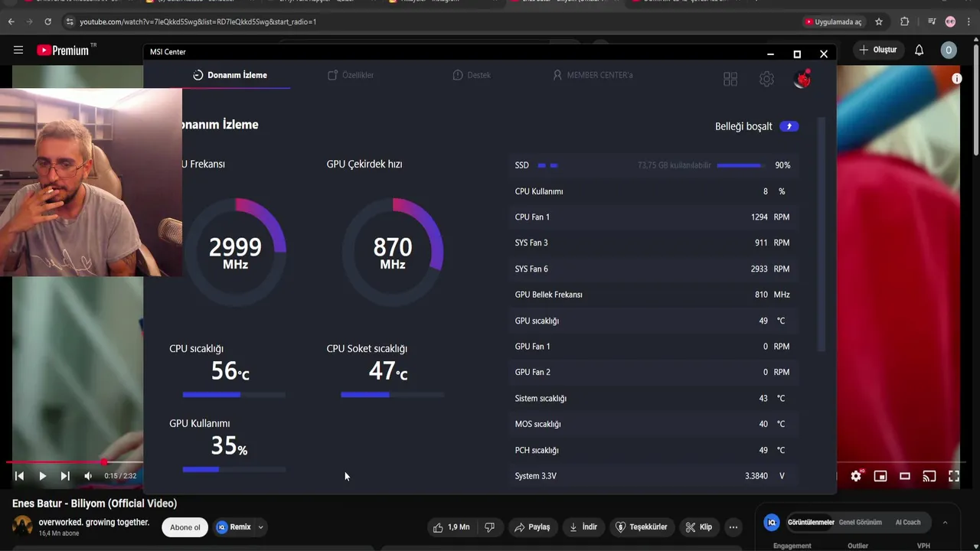
Task: Select Görüntülenmeler stats tab
Action: [811, 523]
